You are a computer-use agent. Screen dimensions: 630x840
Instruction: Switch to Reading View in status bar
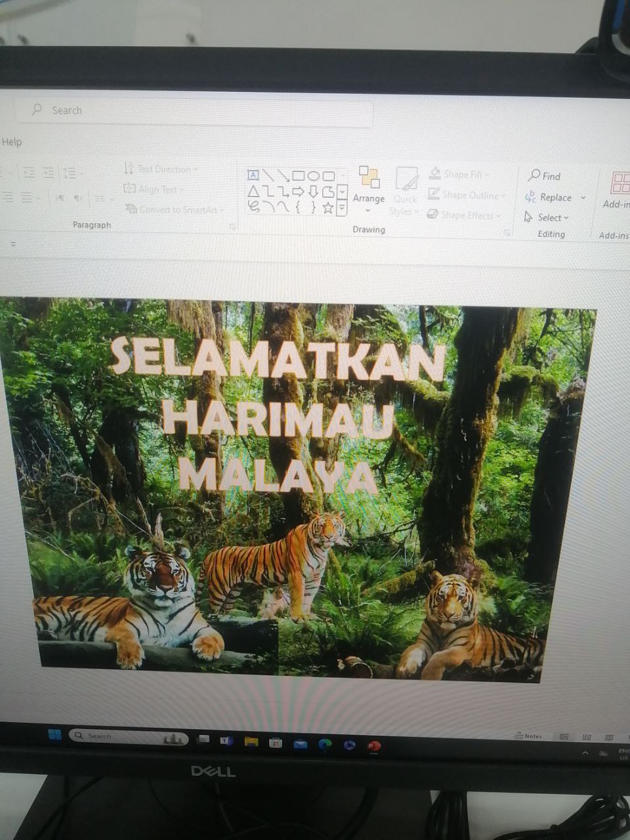click(x=609, y=738)
